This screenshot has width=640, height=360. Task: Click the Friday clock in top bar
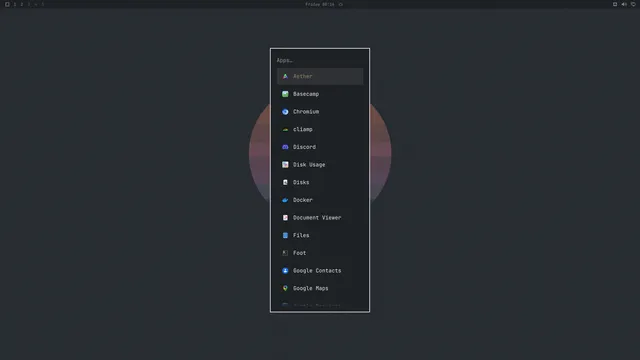(320, 4)
